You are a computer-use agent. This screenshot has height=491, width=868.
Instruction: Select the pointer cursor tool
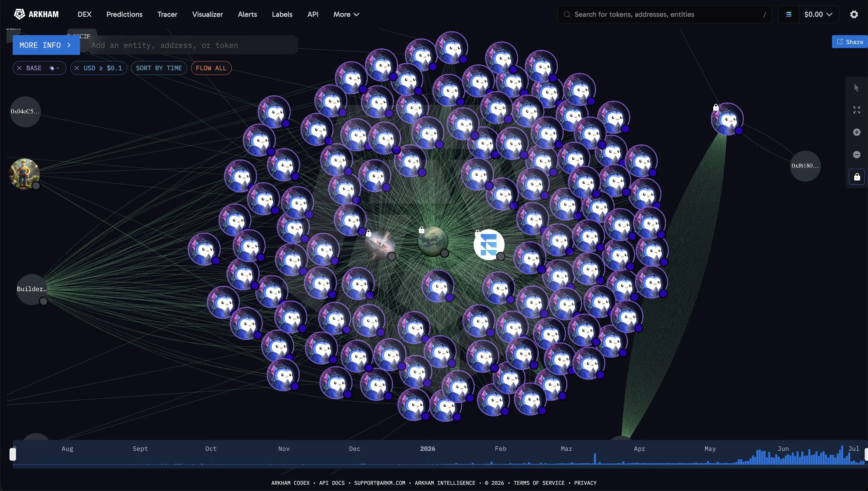pyautogui.click(x=856, y=88)
